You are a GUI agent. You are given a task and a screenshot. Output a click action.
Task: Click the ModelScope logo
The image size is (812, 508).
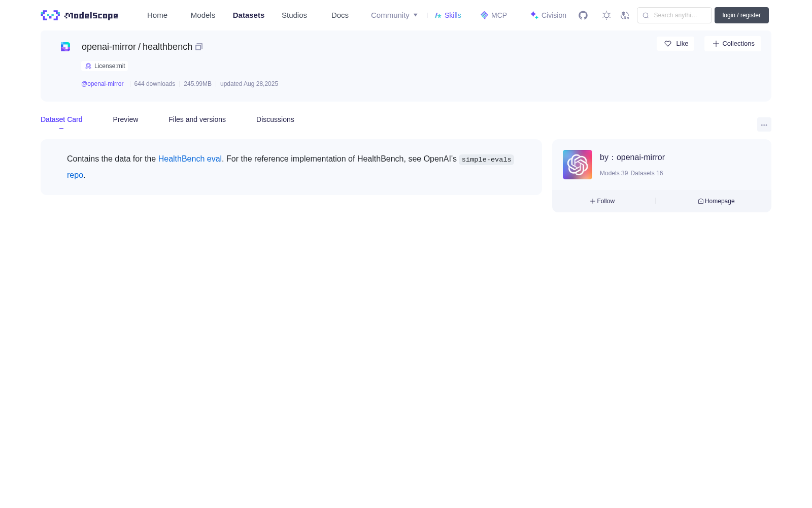[79, 15]
